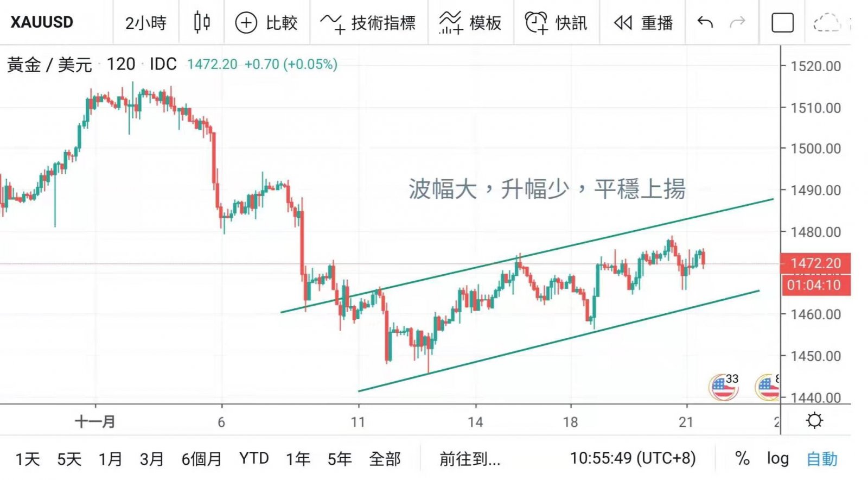Click the undo arrow icon
The width and height of the screenshot is (868, 480).
click(705, 23)
